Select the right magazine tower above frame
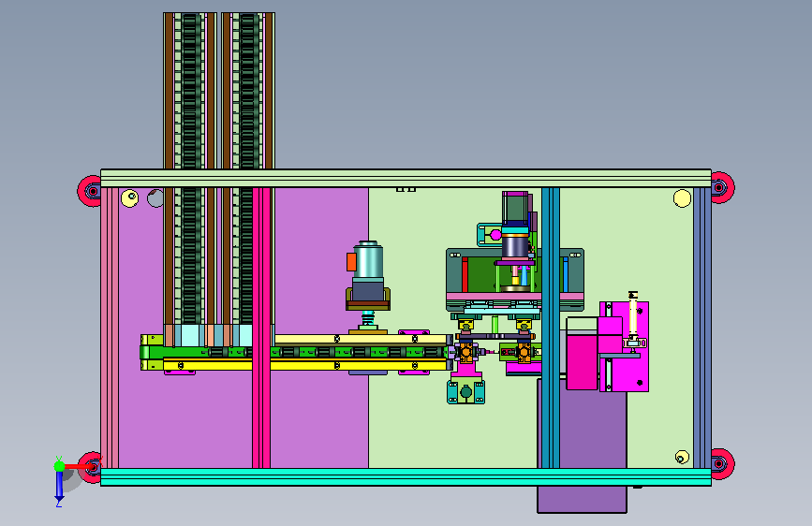The width and height of the screenshot is (812, 526). [247, 91]
